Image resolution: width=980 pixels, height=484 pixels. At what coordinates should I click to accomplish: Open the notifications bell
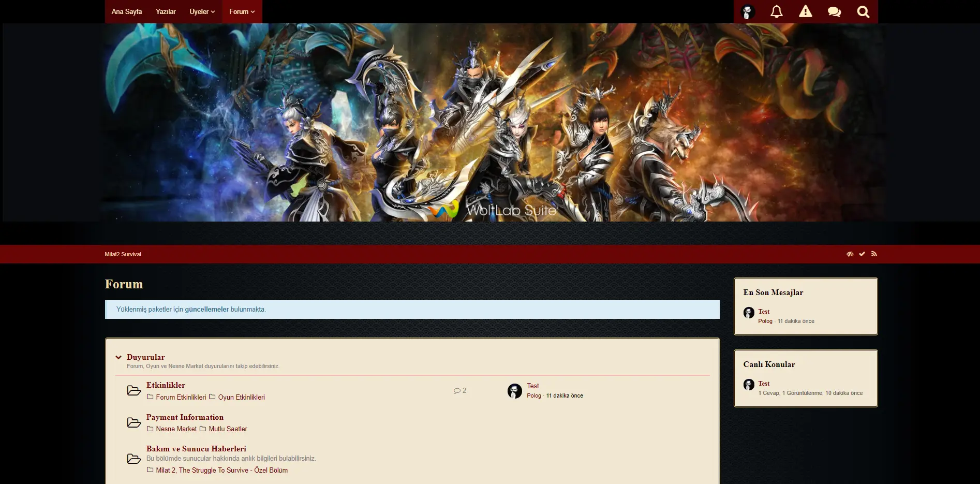pyautogui.click(x=777, y=11)
